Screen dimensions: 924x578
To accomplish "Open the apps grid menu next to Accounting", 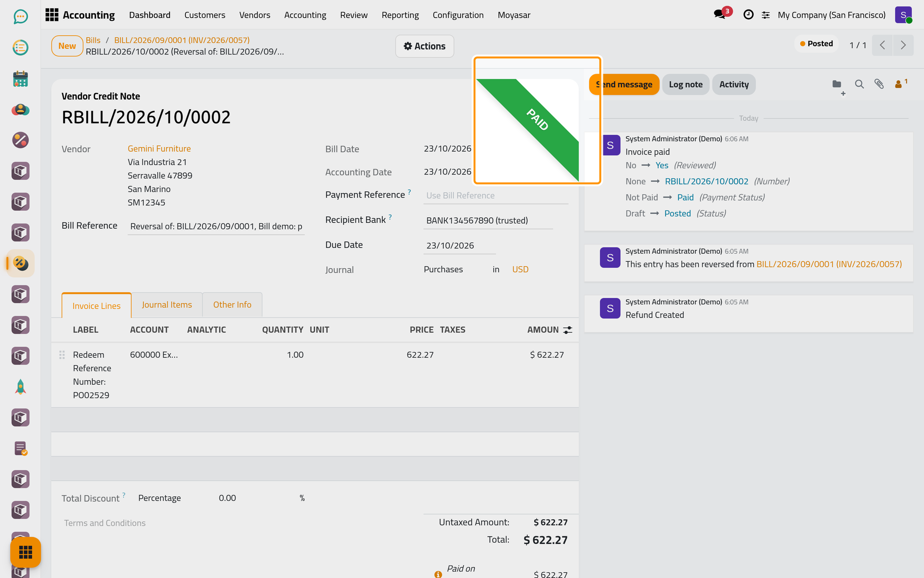I will [x=51, y=15].
